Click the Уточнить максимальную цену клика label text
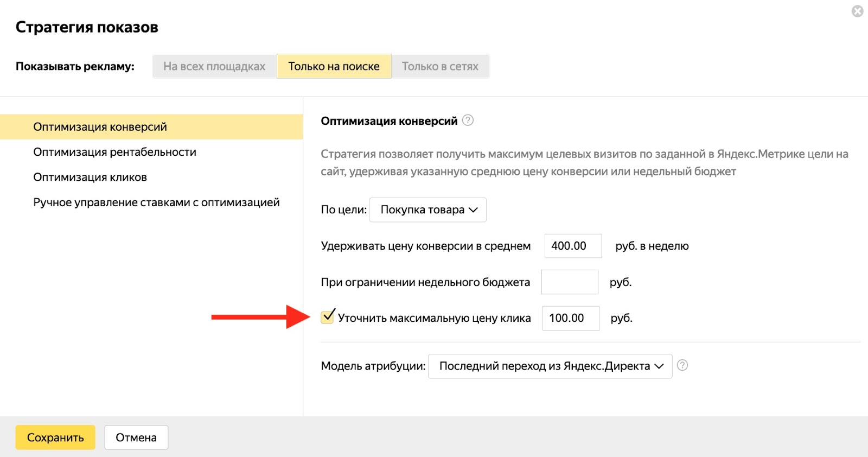 [x=434, y=318]
